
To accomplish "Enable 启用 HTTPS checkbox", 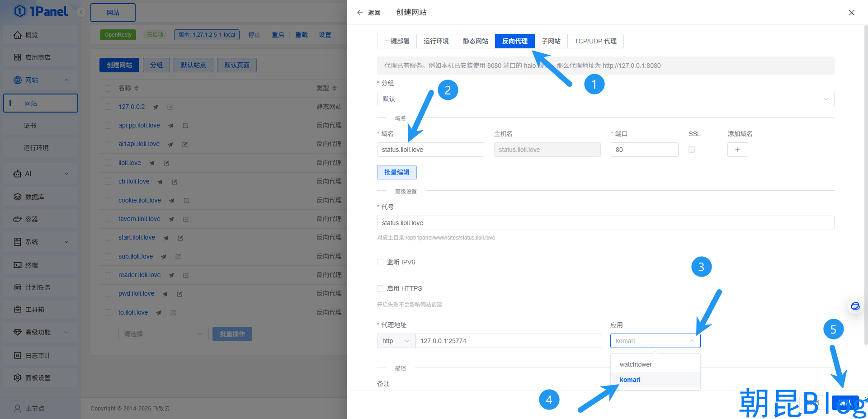I will click(x=380, y=288).
